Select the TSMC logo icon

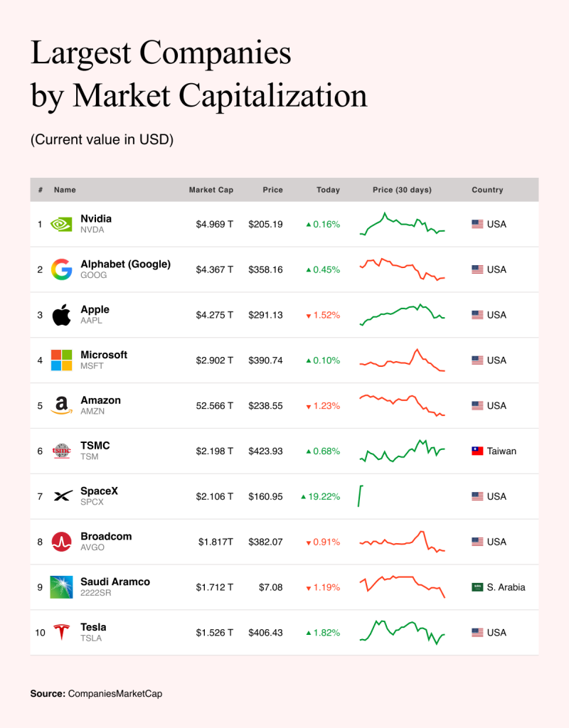coord(61,451)
